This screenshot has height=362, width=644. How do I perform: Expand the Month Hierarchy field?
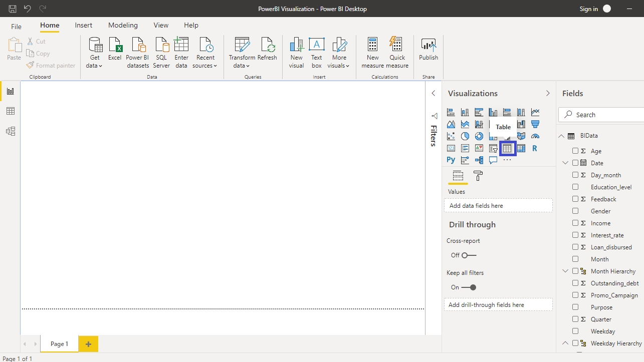(565, 271)
